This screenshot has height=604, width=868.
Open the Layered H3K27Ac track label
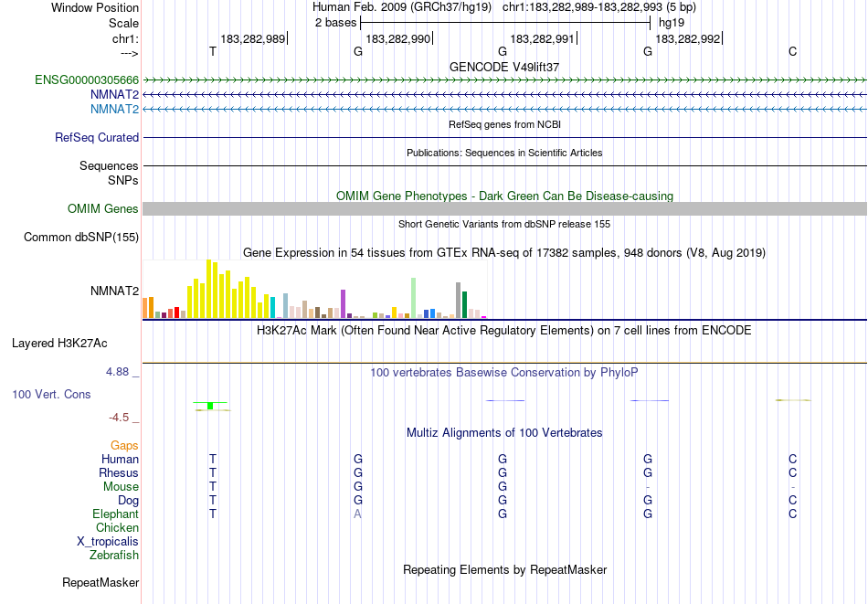[59, 344]
